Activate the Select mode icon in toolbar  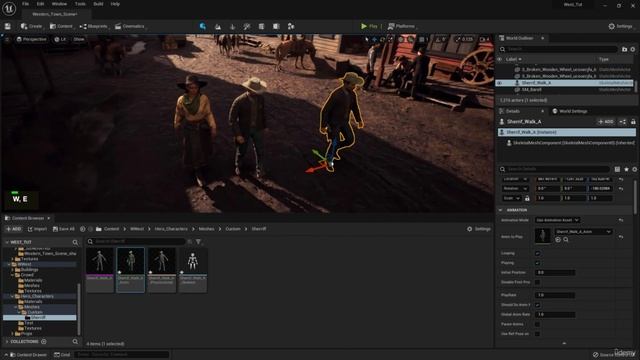point(202,26)
